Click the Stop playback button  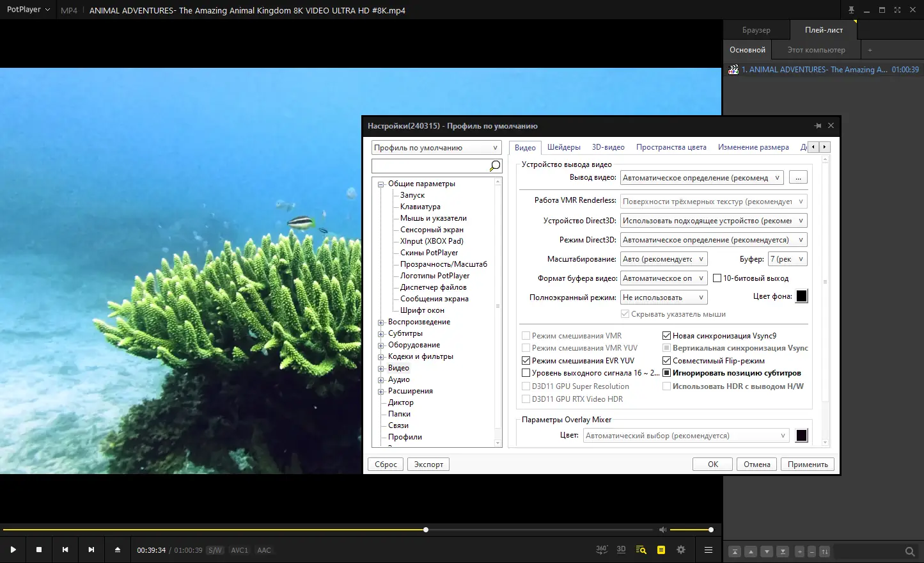39,550
